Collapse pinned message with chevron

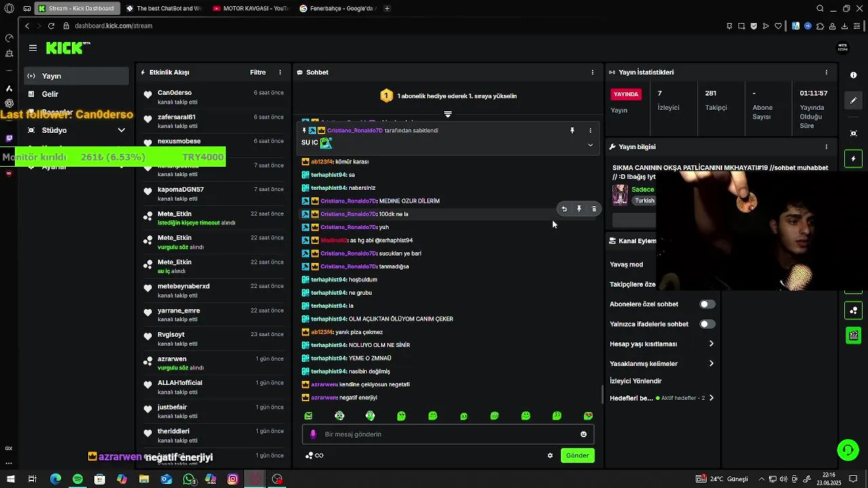[590, 145]
